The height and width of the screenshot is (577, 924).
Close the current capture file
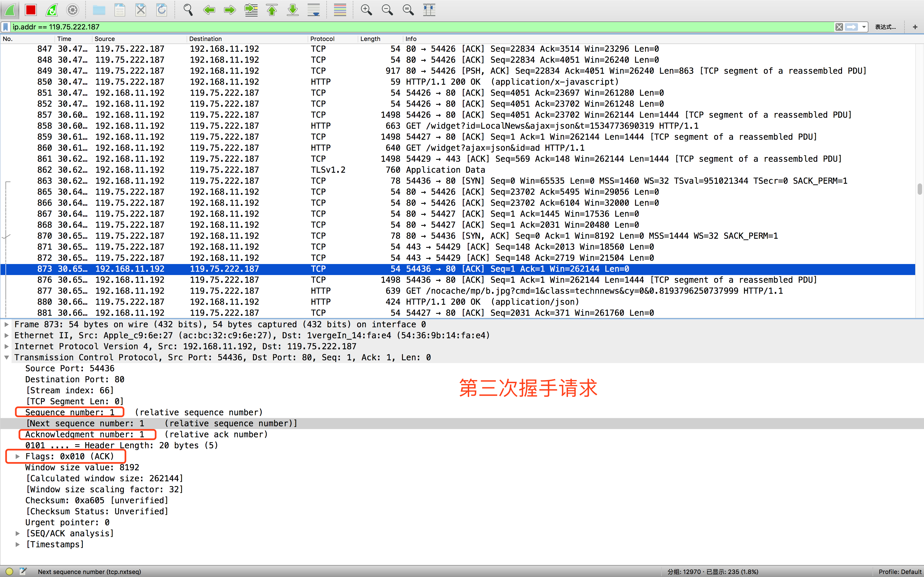[x=141, y=10]
